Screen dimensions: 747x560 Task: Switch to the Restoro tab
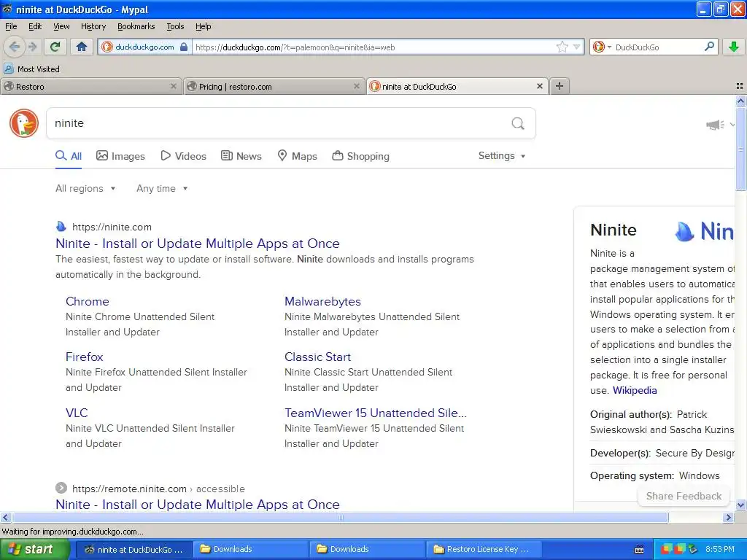90,86
